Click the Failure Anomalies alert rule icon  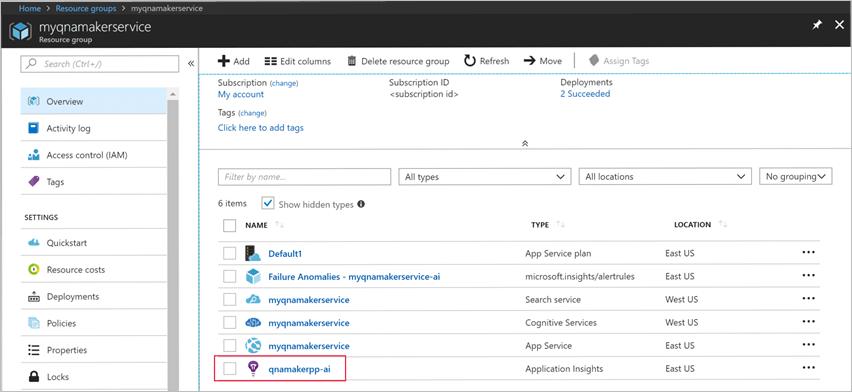[253, 276]
